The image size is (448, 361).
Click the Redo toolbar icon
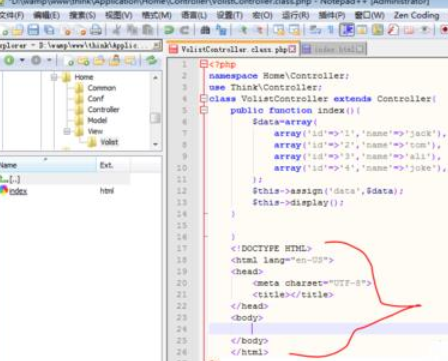click(x=184, y=30)
